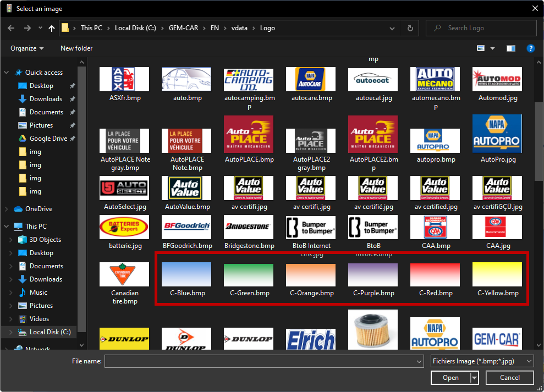Go back with the Back arrow

11,28
